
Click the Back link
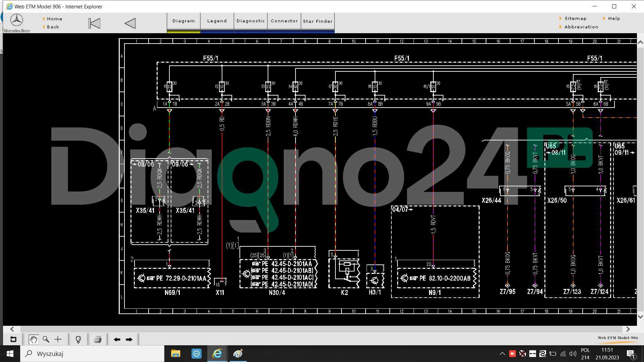coord(53,27)
